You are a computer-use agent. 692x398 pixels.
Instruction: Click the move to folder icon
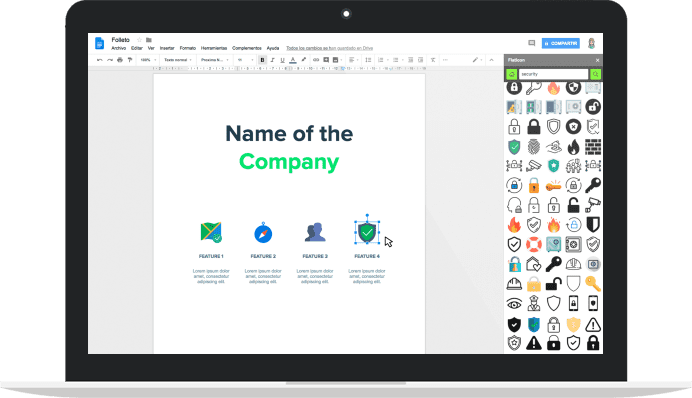pos(149,40)
